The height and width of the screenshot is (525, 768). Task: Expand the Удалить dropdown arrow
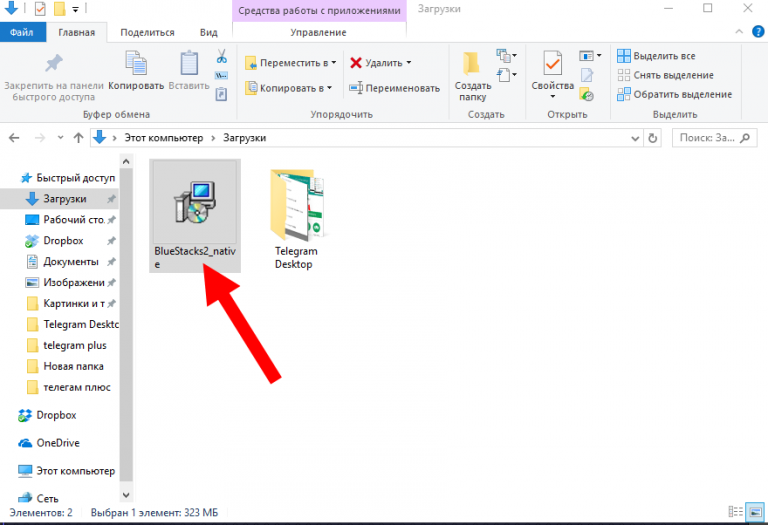pyautogui.click(x=408, y=63)
